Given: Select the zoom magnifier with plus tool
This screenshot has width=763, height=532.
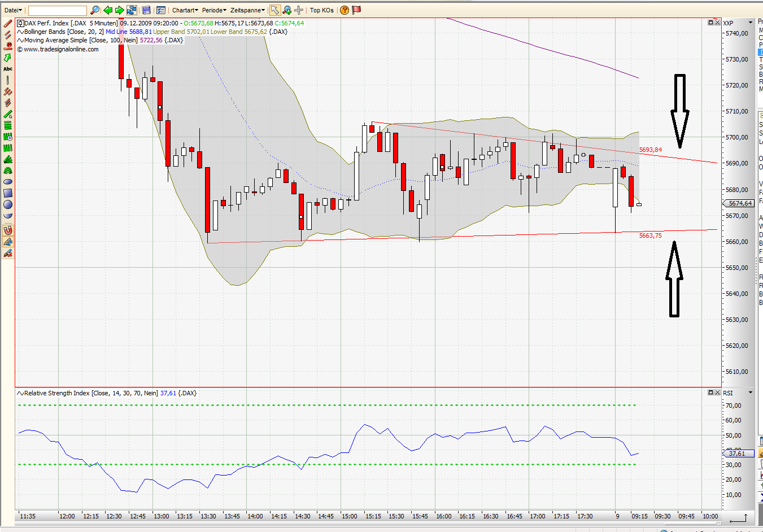Looking at the screenshot, I should [287, 10].
